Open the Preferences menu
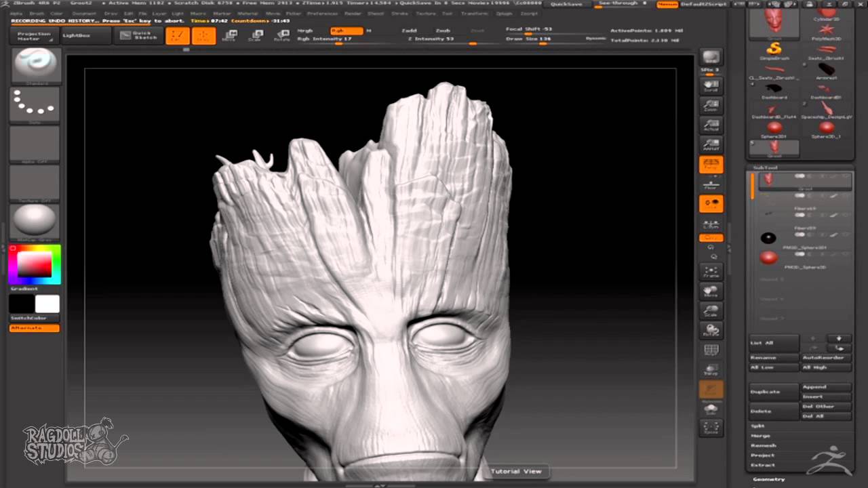Viewport: 868px width, 488px height. [322, 14]
